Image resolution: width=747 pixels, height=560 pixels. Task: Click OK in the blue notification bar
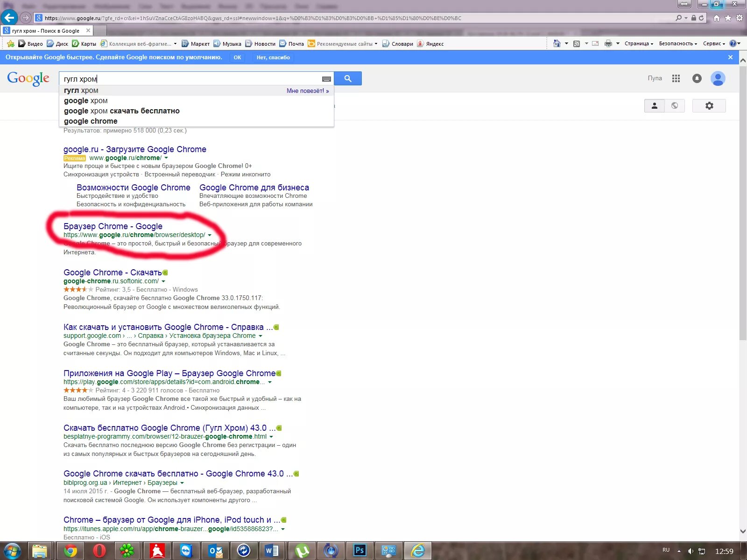237,57
